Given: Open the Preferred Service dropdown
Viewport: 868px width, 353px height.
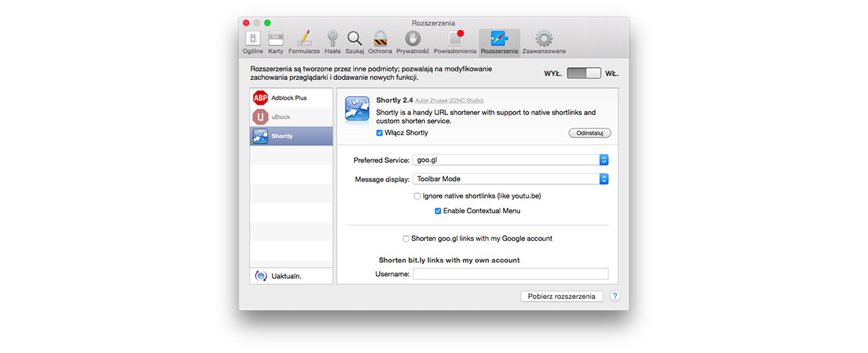Looking at the screenshot, I should click(x=511, y=160).
